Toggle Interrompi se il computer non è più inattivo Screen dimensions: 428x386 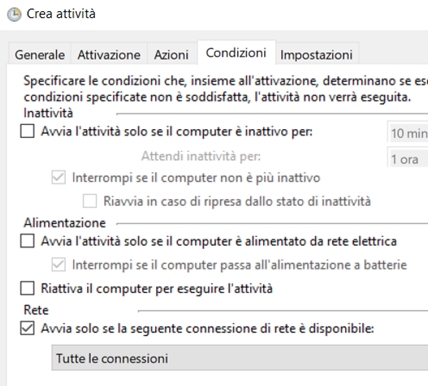[58, 177]
